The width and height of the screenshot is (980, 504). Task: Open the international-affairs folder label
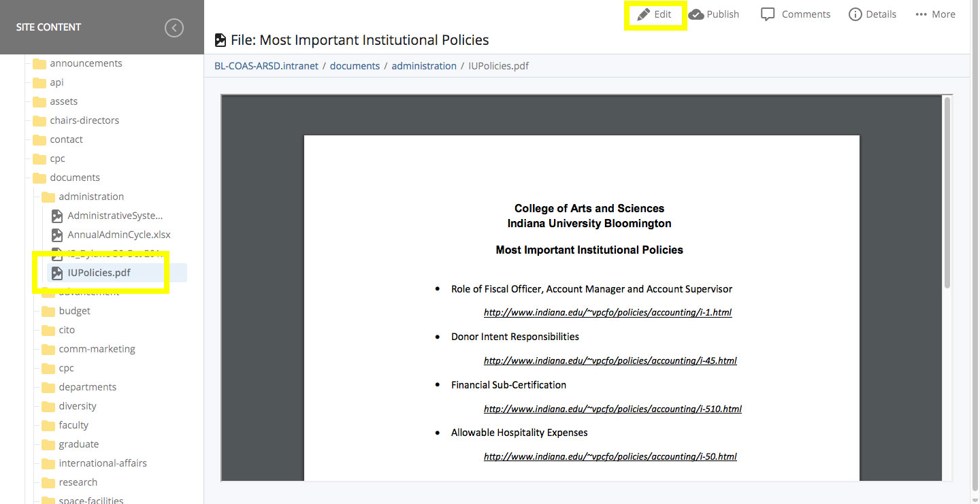[103, 463]
